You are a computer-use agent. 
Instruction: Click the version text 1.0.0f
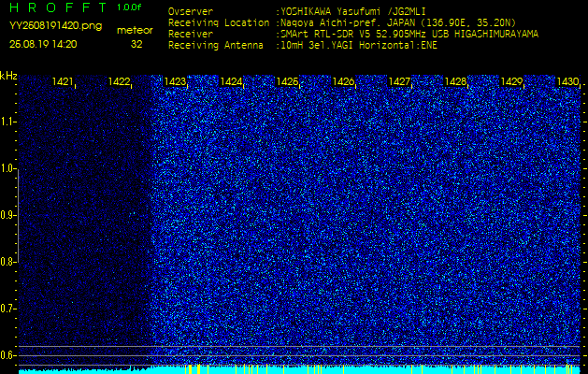(x=129, y=7)
